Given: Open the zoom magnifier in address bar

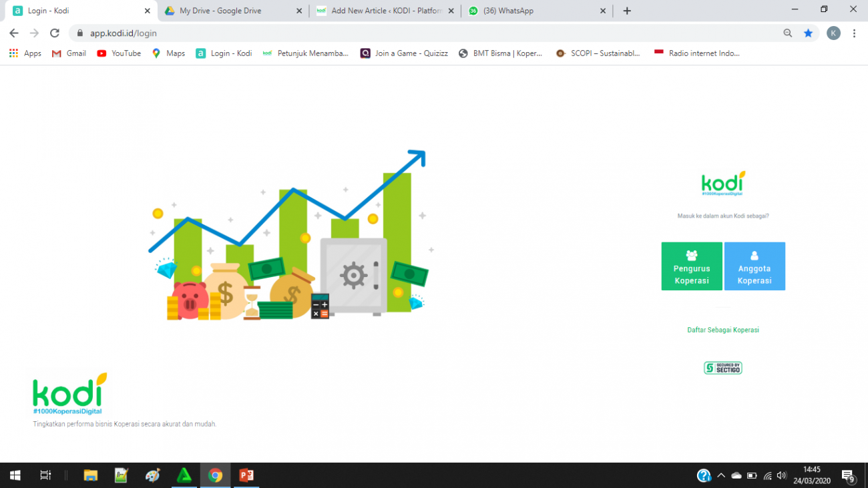Looking at the screenshot, I should point(788,33).
